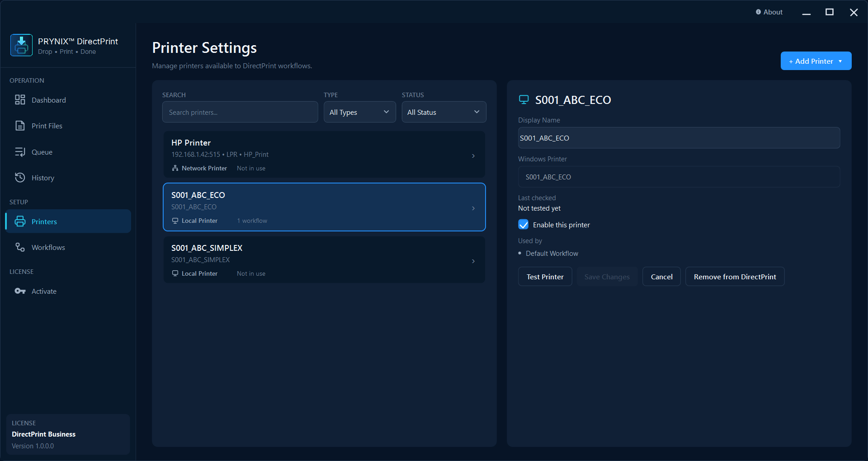Click the + Add Printer button
The width and height of the screenshot is (868, 461).
816,61
